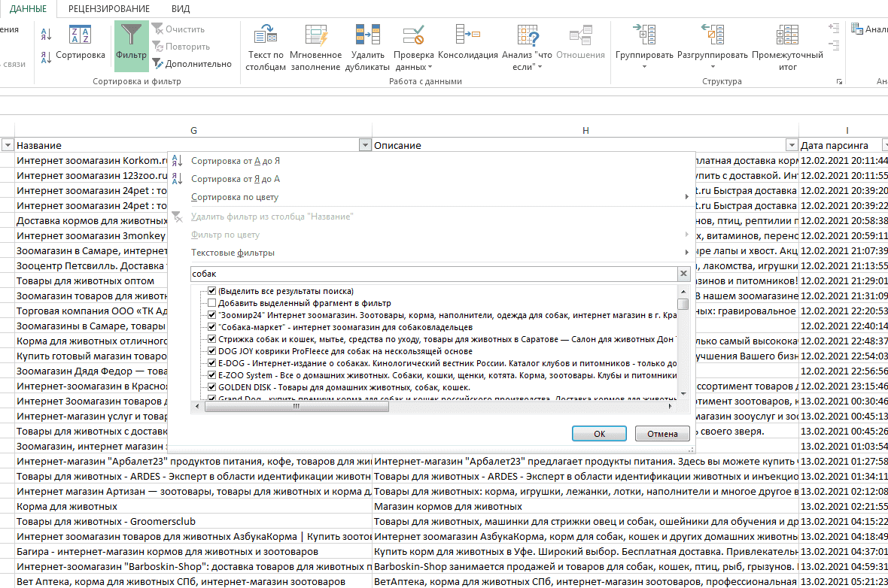Cancel filter with Отмена button
This screenshot has height=588, width=888.
tap(662, 434)
